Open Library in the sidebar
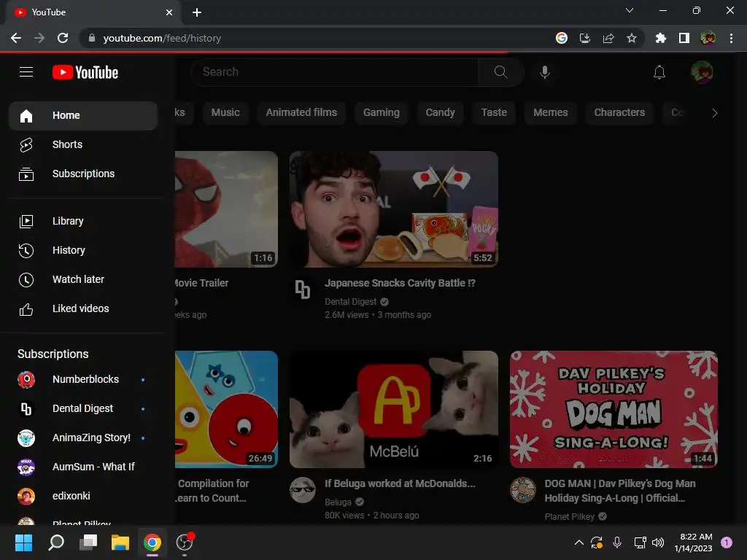Viewport: 747px width, 560px height. tap(83, 222)
